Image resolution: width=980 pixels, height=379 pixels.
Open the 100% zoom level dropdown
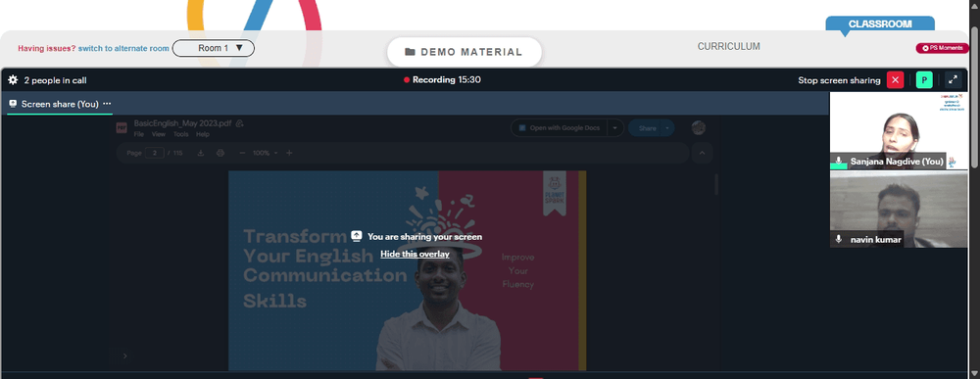(265, 153)
